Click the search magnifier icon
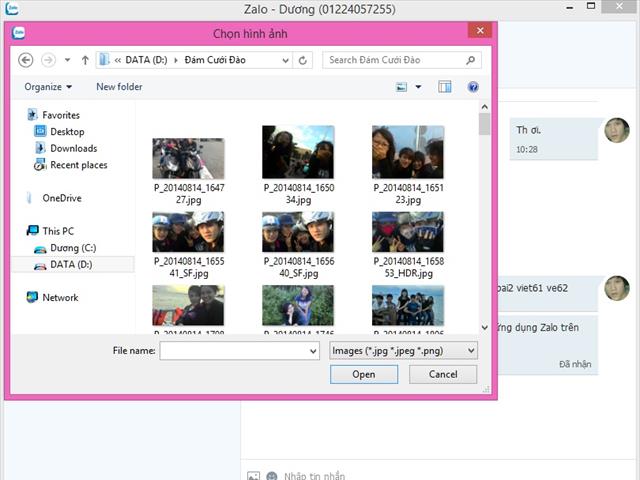This screenshot has width=640, height=480. 471,60
